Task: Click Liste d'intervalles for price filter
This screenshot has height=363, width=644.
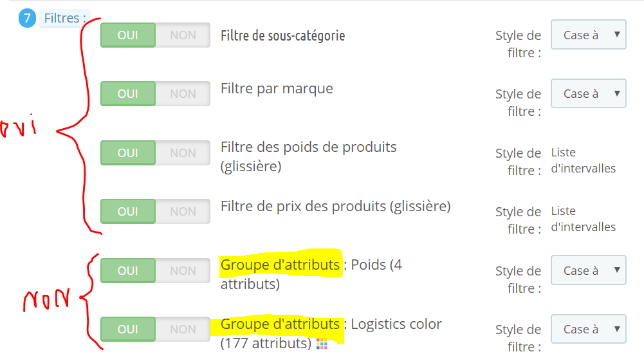Action: click(x=584, y=219)
